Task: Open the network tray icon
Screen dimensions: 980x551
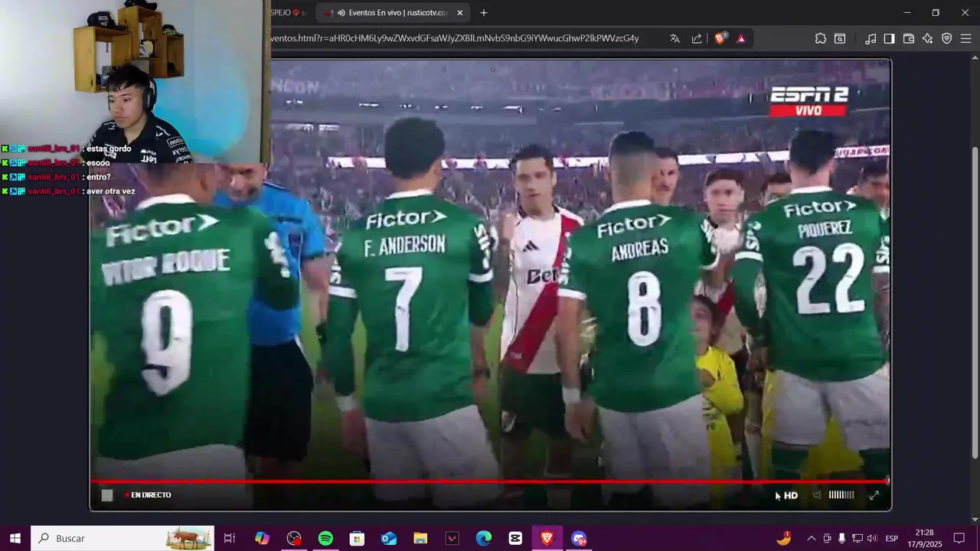Action: (x=857, y=538)
